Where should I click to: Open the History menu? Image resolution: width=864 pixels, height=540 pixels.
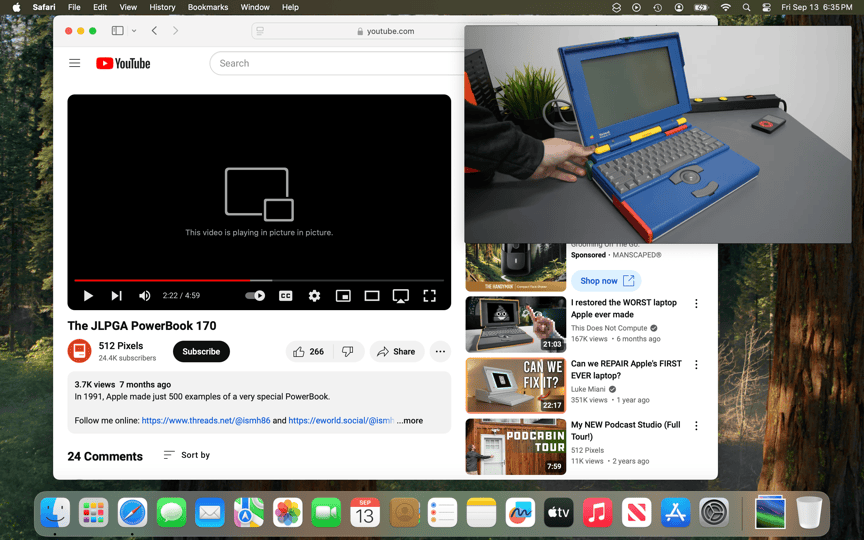162,7
